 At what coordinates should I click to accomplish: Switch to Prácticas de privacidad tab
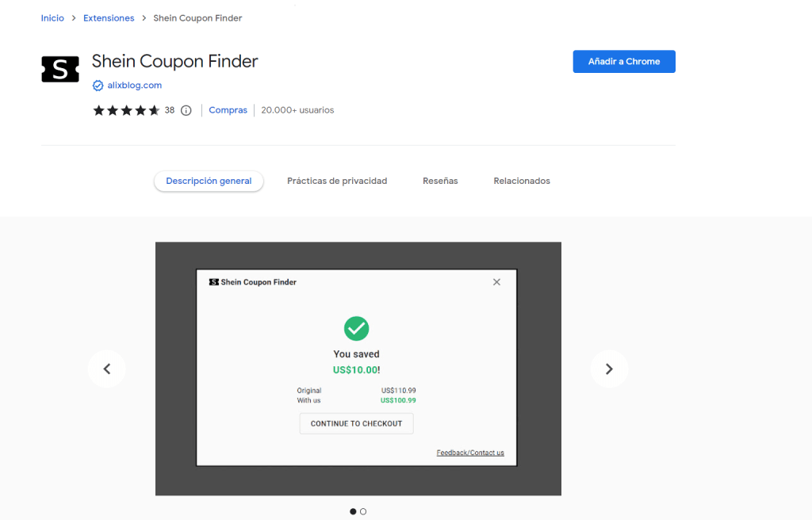[x=337, y=181]
